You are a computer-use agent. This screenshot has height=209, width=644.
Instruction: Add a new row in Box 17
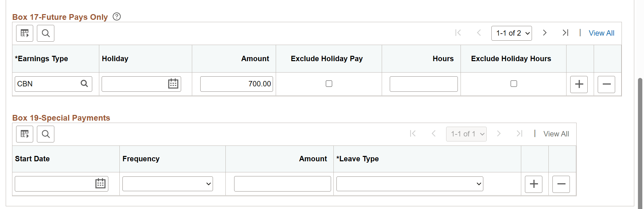pos(579,84)
